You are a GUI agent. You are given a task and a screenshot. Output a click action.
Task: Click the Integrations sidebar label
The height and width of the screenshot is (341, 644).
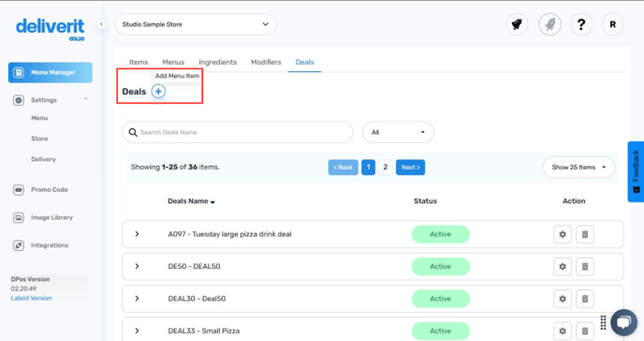click(50, 245)
